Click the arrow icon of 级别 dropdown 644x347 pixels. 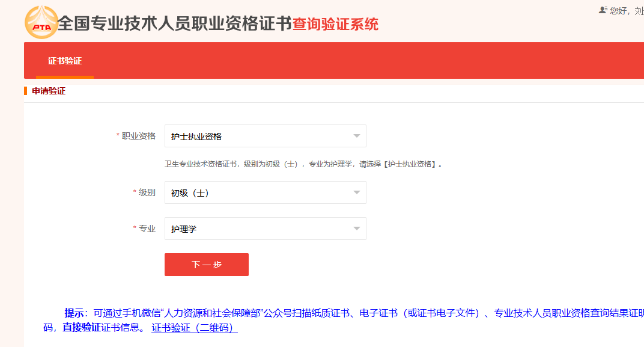coord(356,192)
